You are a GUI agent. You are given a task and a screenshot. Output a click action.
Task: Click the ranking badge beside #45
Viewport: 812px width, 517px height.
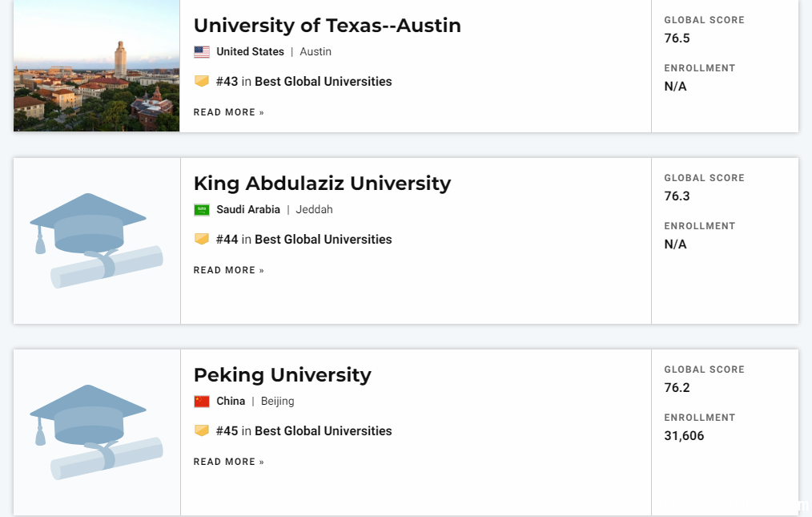point(202,430)
